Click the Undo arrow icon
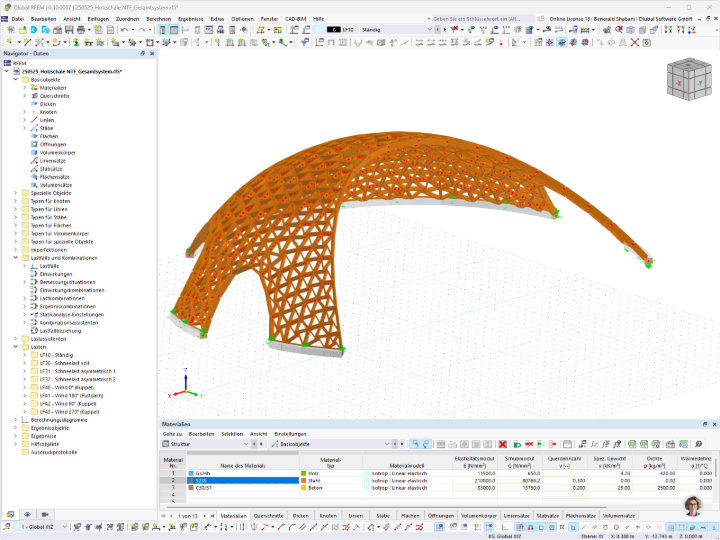Screen dimensions: 720x540 click(x=124, y=30)
